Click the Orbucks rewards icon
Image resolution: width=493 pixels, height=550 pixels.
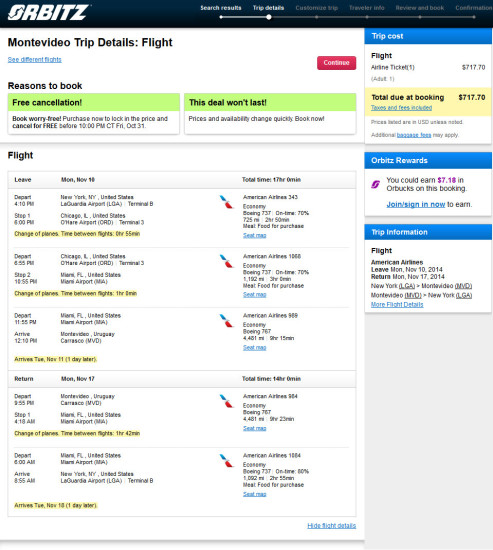pos(375,184)
